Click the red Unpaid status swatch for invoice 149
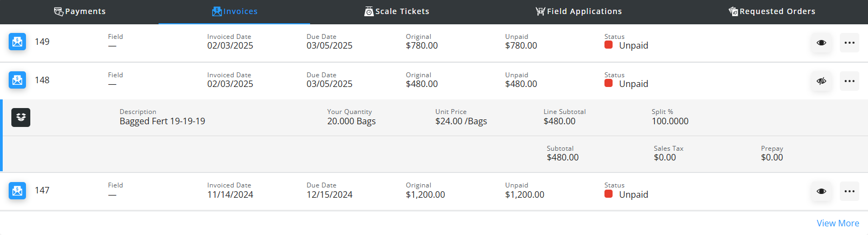The height and width of the screenshot is (235, 868). [608, 45]
